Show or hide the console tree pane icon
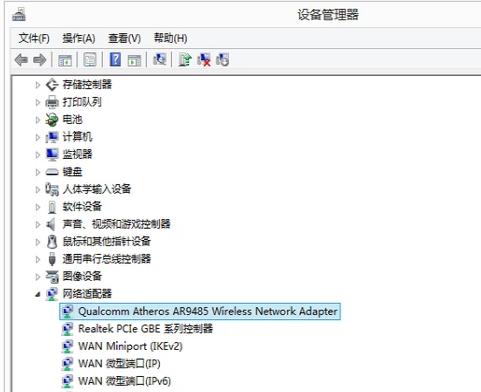The width and height of the screenshot is (481, 392). [65, 60]
